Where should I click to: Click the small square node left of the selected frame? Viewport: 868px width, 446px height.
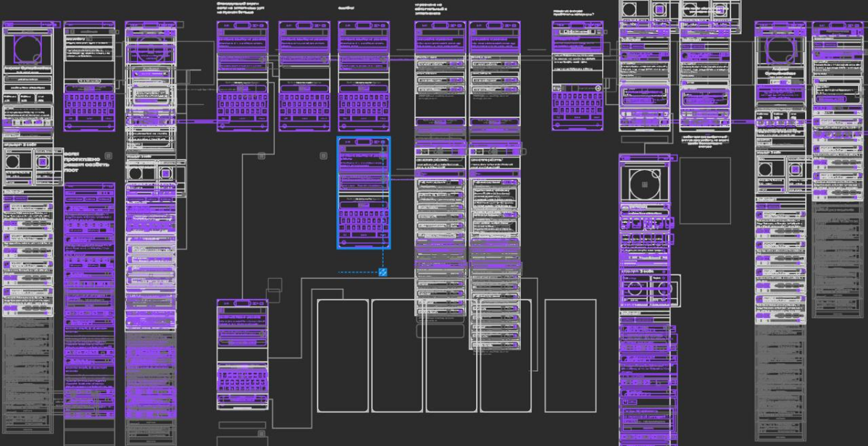point(325,155)
